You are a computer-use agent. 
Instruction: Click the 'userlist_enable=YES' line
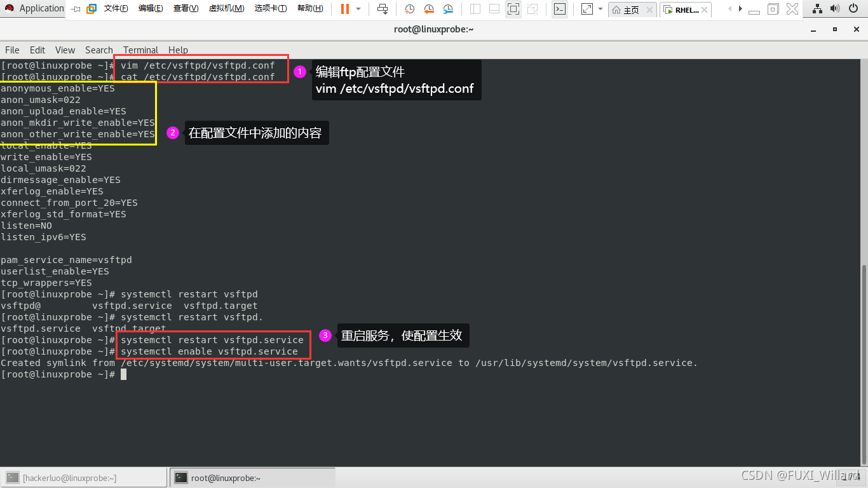(x=55, y=271)
